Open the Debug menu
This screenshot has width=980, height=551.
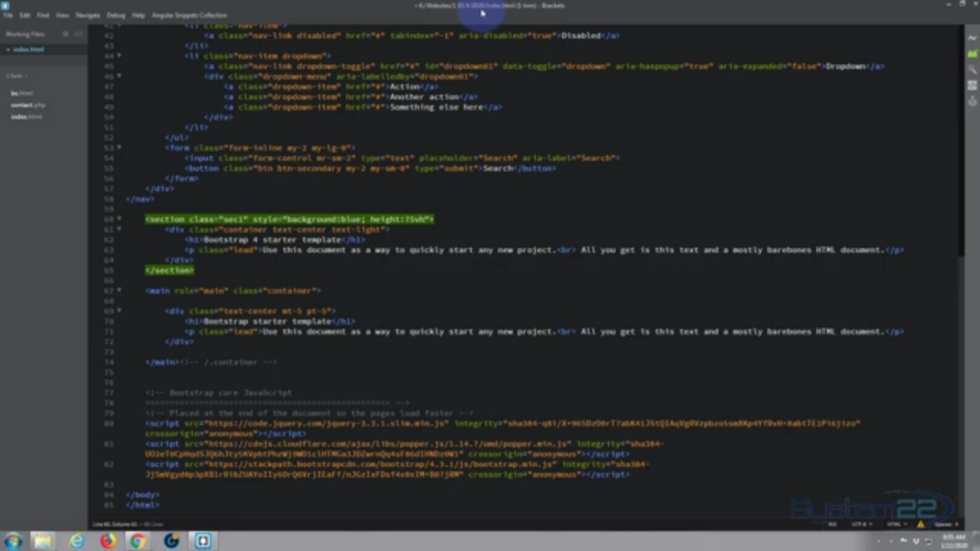coord(116,16)
